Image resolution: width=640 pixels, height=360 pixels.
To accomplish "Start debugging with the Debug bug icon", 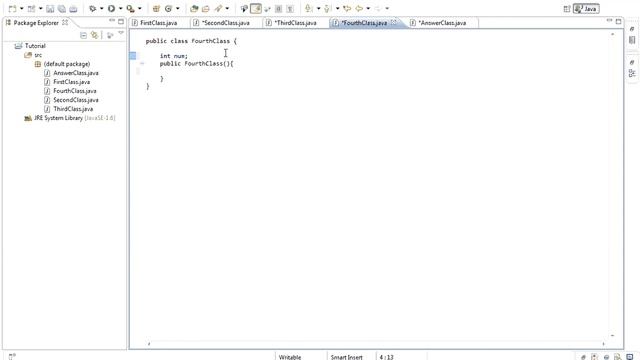I will (x=93, y=9).
